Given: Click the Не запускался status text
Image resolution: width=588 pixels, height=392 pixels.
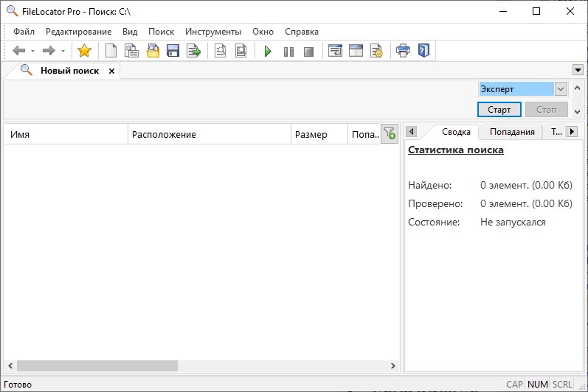Looking at the screenshot, I should [513, 222].
